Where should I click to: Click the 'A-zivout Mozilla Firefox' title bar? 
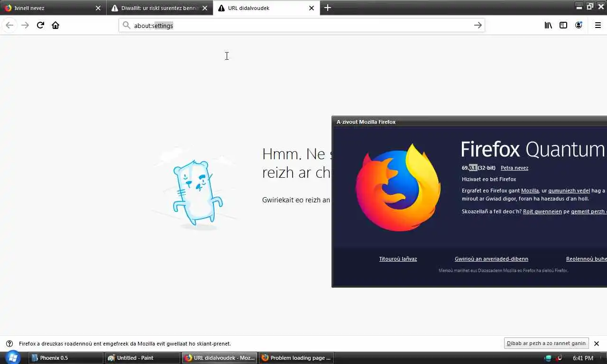coord(469,122)
